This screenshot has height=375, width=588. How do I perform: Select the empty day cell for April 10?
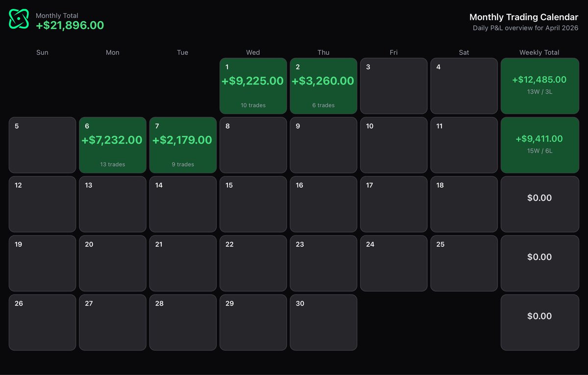(x=393, y=145)
